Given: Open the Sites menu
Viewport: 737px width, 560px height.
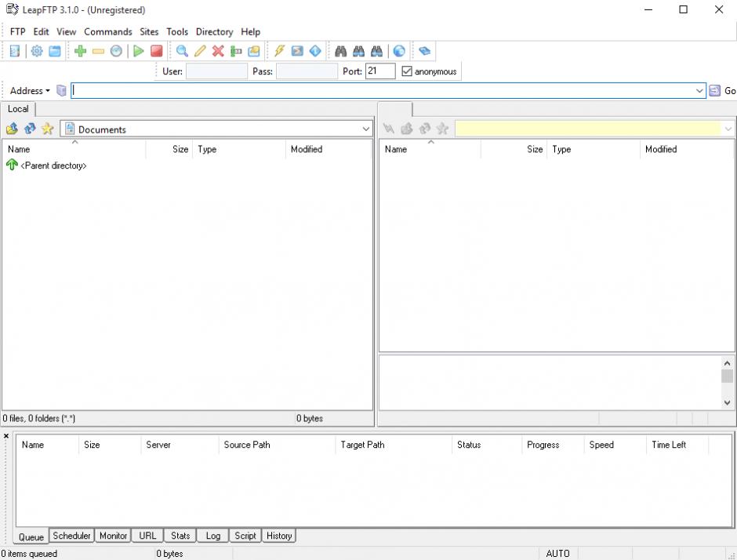Looking at the screenshot, I should coord(149,31).
